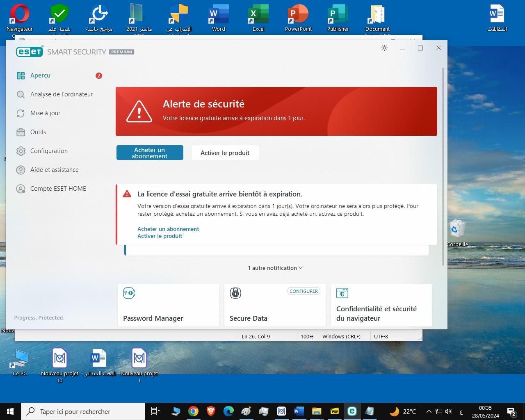The width and height of the screenshot is (525, 420).
Task: Open Configuration settings
Action: point(49,151)
